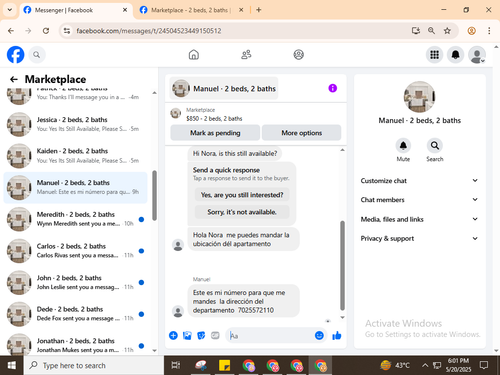Go to the Home icon
The width and height of the screenshot is (500, 375).
(x=194, y=55)
